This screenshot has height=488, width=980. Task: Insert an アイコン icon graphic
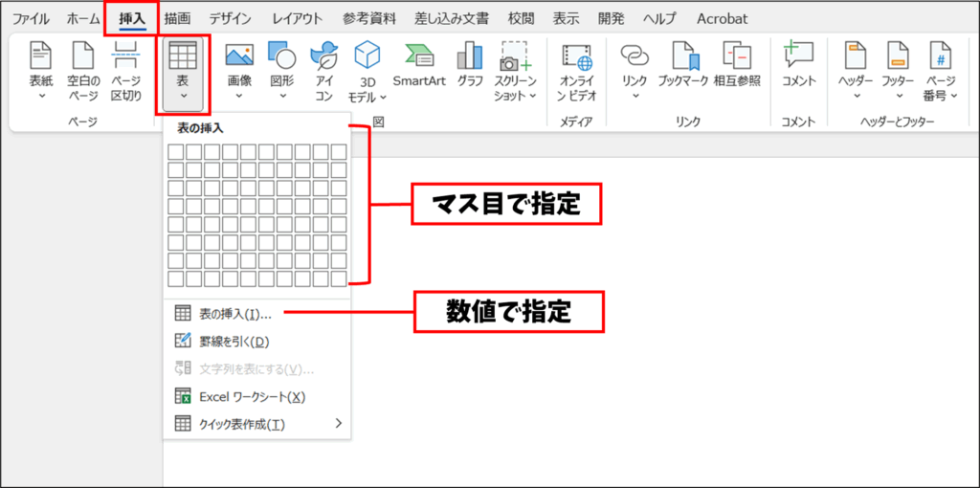(324, 71)
